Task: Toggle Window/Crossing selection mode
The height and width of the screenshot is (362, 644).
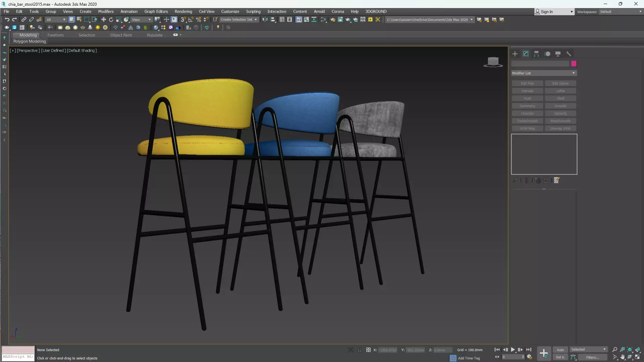Action: [94, 19]
